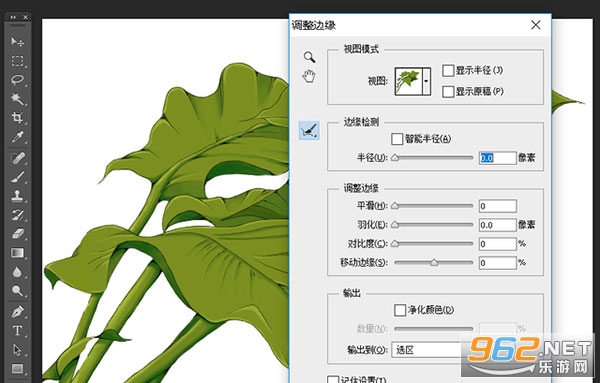This screenshot has width=600, height=383.
Task: Select the Clone Stamp tool
Action: 17,196
